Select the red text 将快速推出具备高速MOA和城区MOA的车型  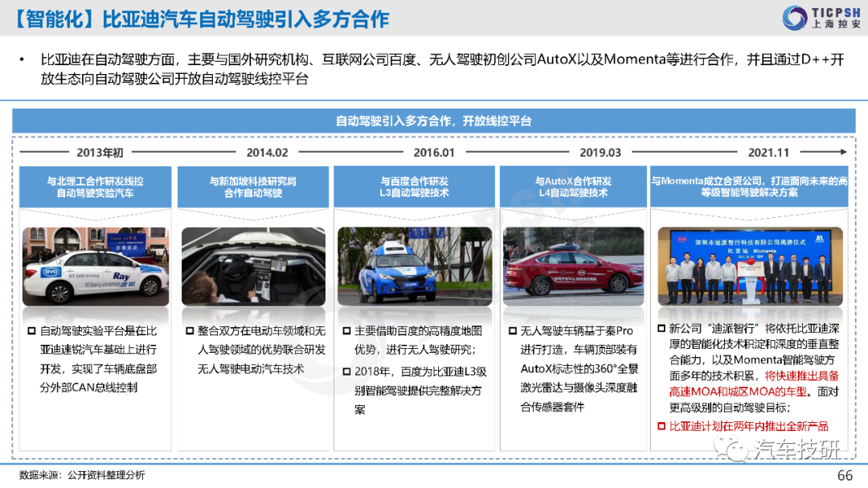click(x=754, y=383)
